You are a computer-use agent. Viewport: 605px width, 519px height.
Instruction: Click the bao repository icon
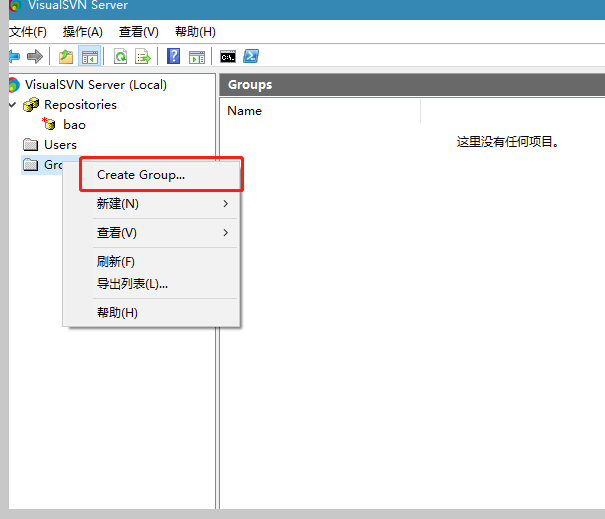tap(49, 124)
